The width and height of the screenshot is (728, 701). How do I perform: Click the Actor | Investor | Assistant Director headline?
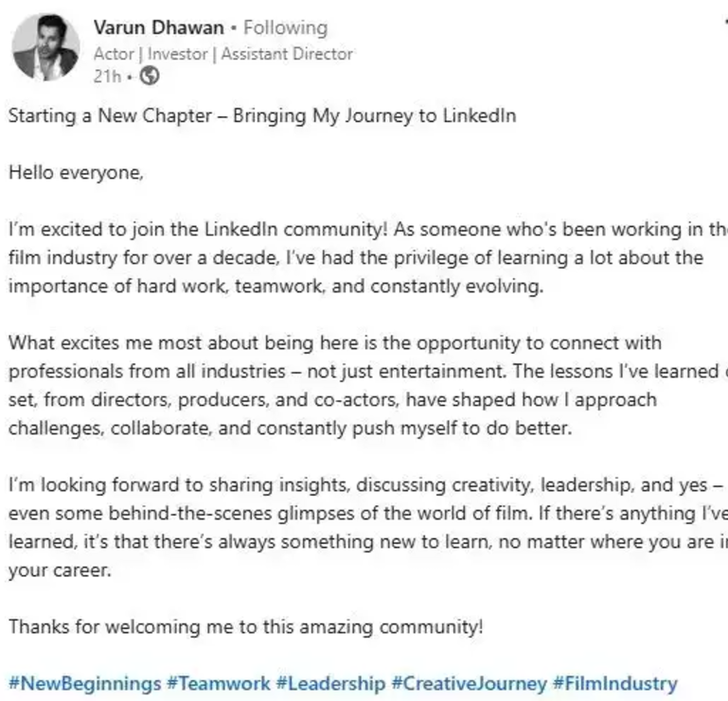(x=222, y=54)
